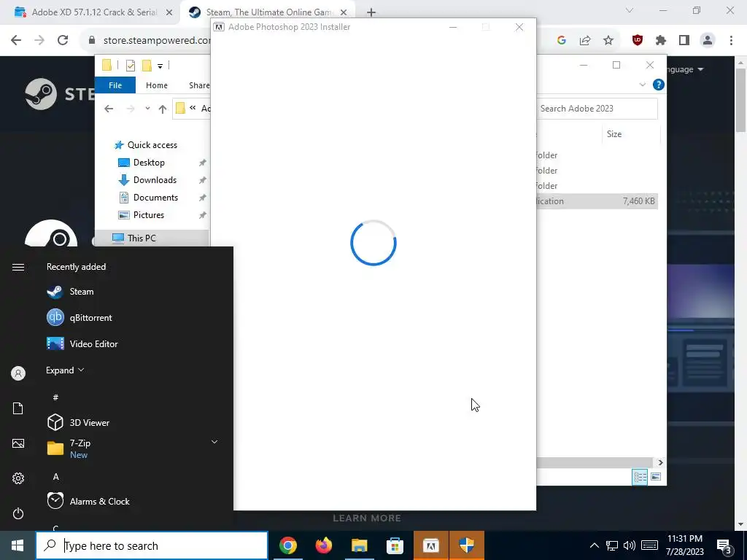Switch Explorer to large icons view

coord(656,477)
